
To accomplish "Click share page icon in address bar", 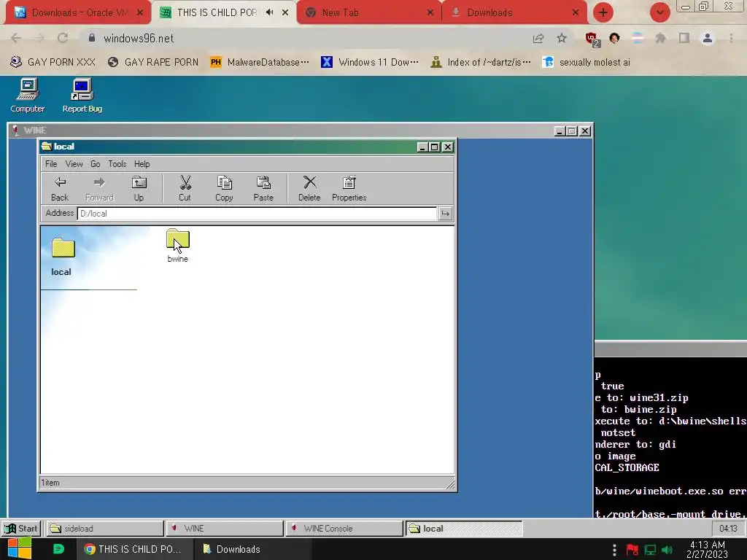I will (538, 38).
